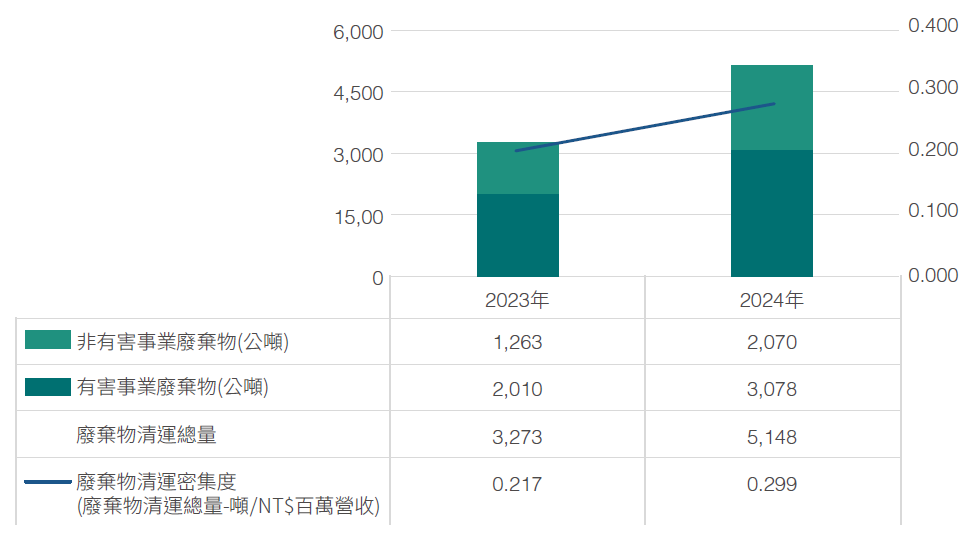Click the blue line legend marker

coord(48,482)
